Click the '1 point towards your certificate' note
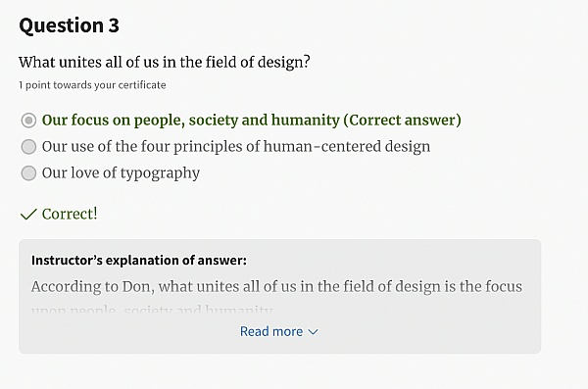588x389 pixels. click(x=92, y=85)
